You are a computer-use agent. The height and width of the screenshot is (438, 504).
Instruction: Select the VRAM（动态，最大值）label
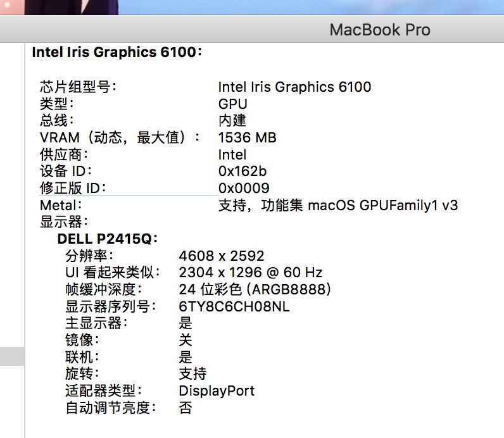(x=120, y=137)
